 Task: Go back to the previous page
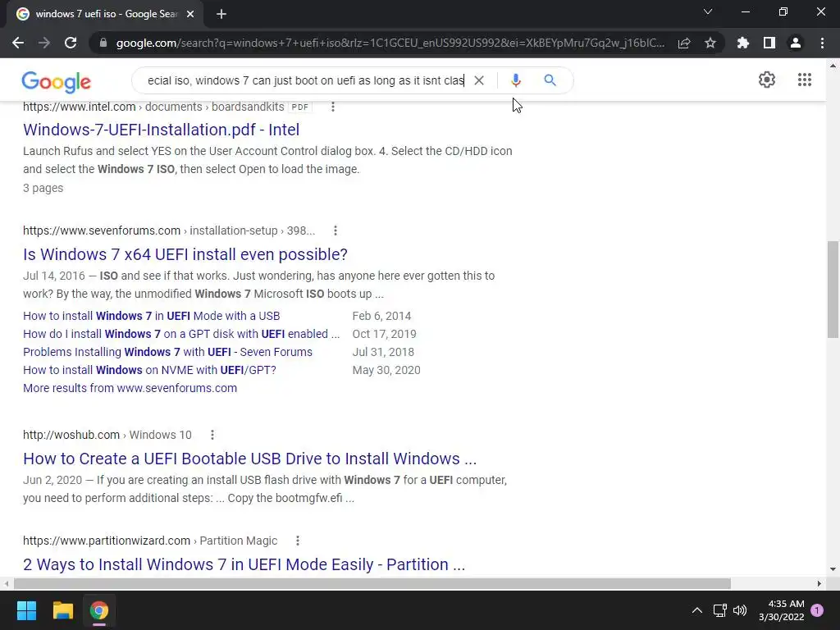click(18, 43)
